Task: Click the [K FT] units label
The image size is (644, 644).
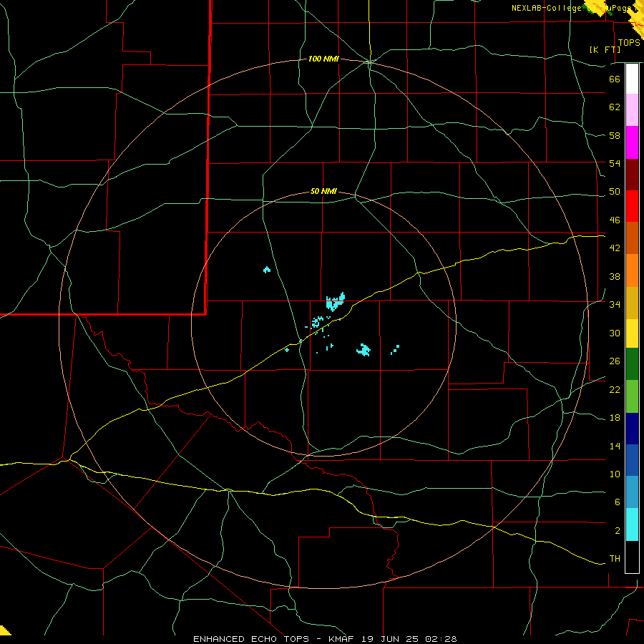Action: [605, 49]
